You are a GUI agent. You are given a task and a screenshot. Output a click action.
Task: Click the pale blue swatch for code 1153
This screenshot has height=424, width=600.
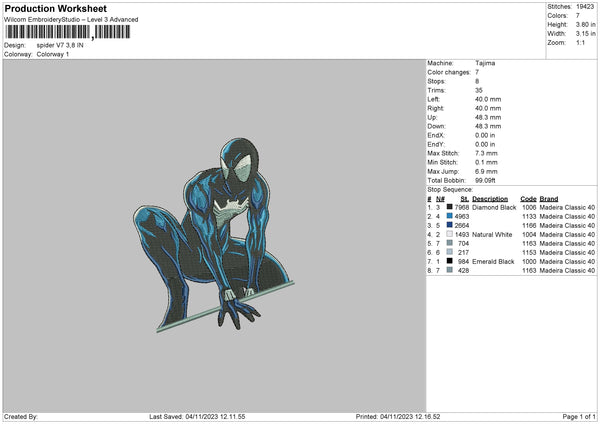click(x=450, y=252)
